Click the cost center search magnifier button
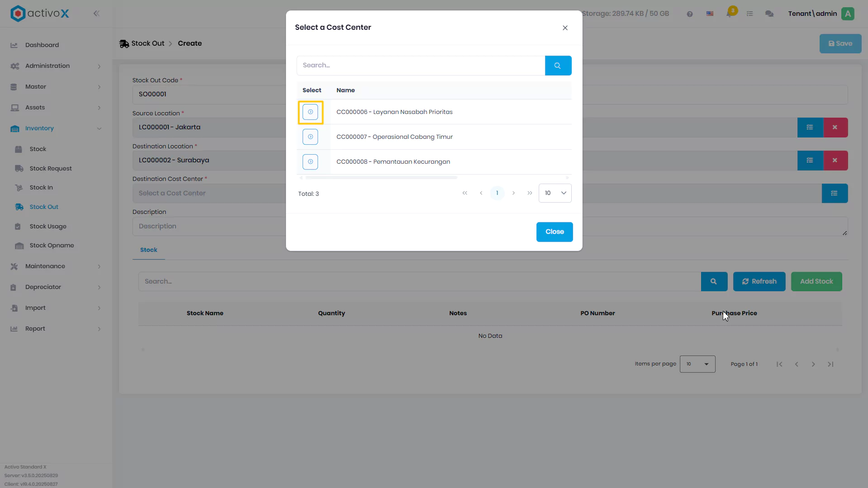 coord(558,66)
